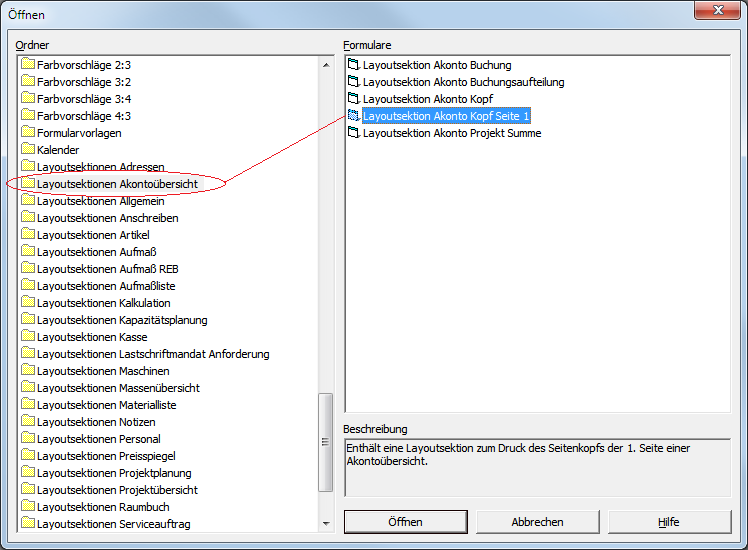Viewport: 748px width, 550px height.
Task: Select Layoutsektionen Projektübersicht folder
Action: tap(117, 490)
